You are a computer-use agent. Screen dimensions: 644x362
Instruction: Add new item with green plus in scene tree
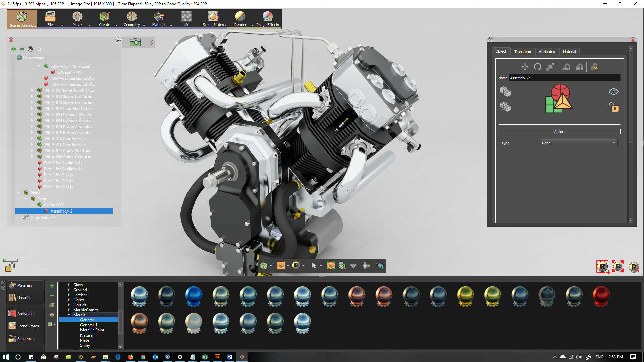(x=14, y=49)
